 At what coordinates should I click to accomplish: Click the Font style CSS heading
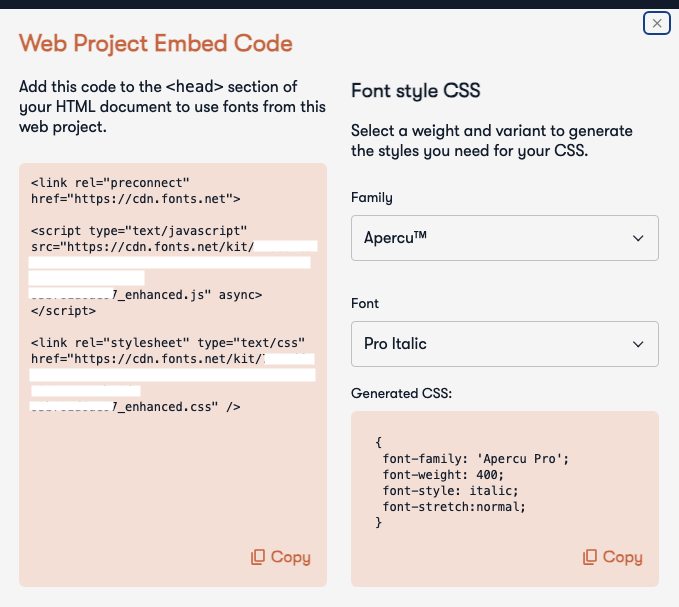416,91
